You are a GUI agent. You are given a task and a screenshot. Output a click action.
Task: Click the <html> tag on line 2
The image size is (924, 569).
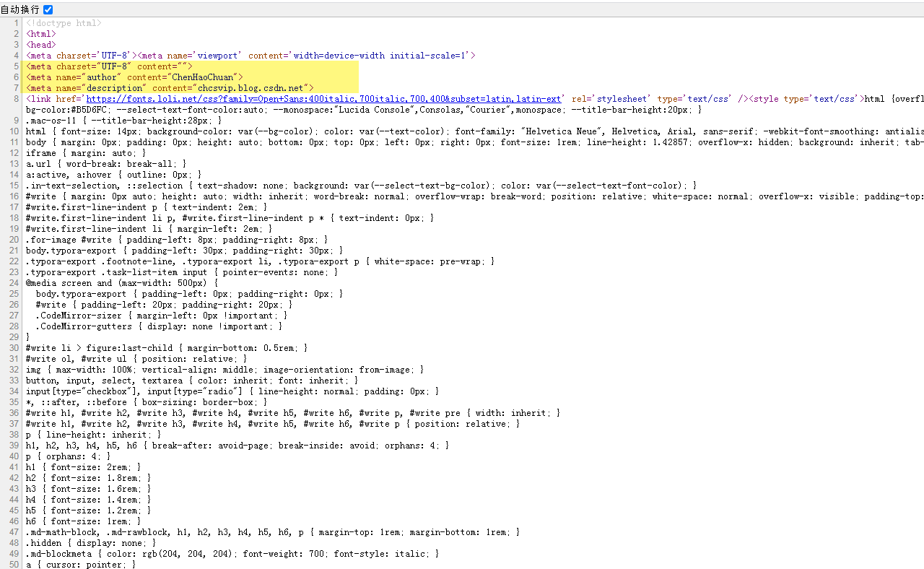(x=41, y=34)
